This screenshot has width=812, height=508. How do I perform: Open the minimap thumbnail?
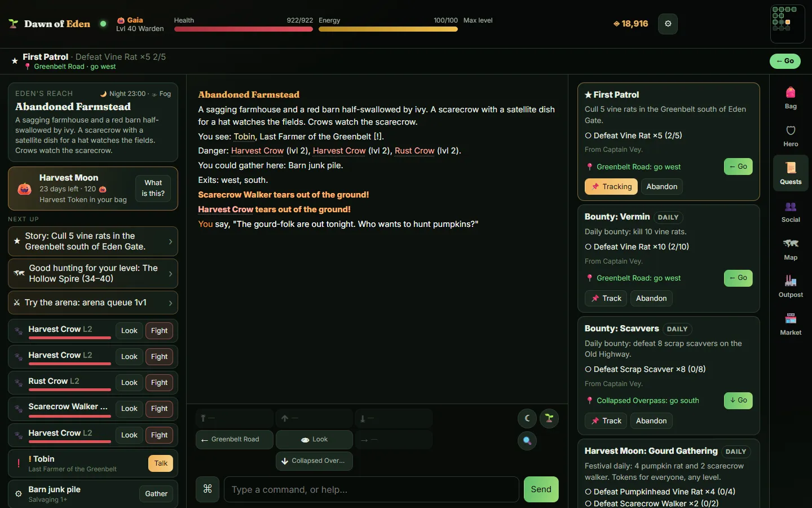coord(787,24)
